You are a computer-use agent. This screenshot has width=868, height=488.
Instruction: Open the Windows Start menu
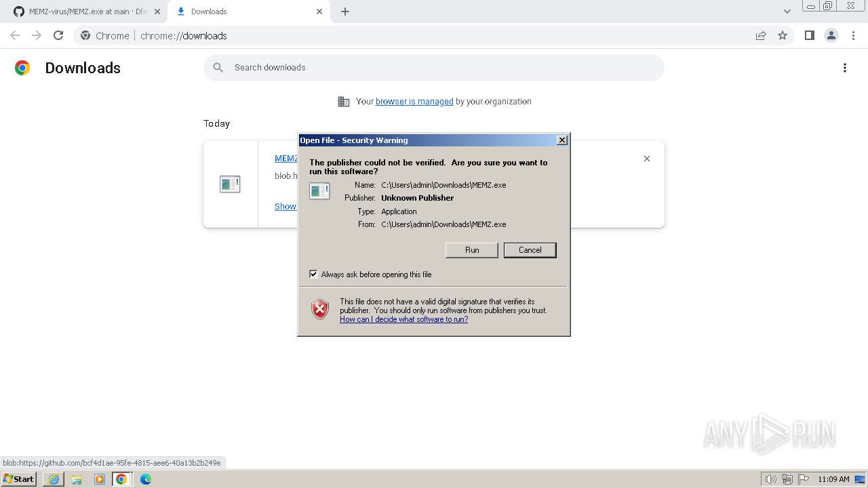pos(18,479)
